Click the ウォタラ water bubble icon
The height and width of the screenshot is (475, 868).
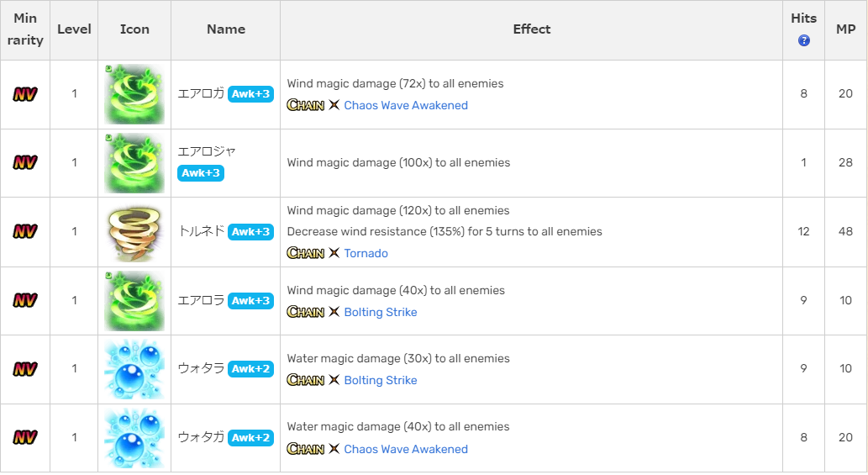(134, 369)
